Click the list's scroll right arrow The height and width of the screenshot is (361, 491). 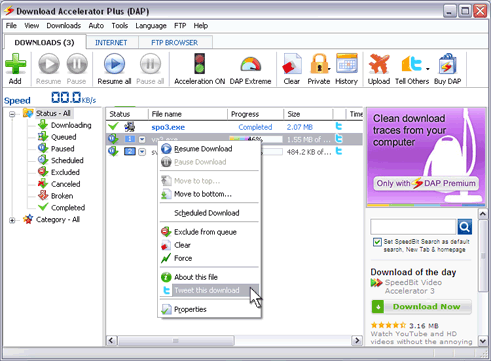pos(357,341)
